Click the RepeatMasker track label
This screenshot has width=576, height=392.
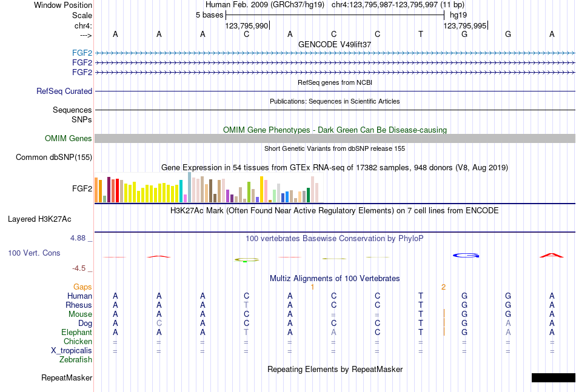coord(67,377)
